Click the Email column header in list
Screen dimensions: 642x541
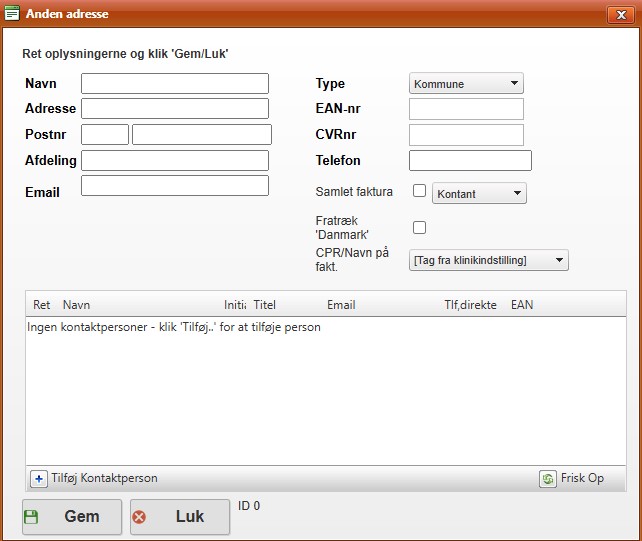(x=341, y=305)
